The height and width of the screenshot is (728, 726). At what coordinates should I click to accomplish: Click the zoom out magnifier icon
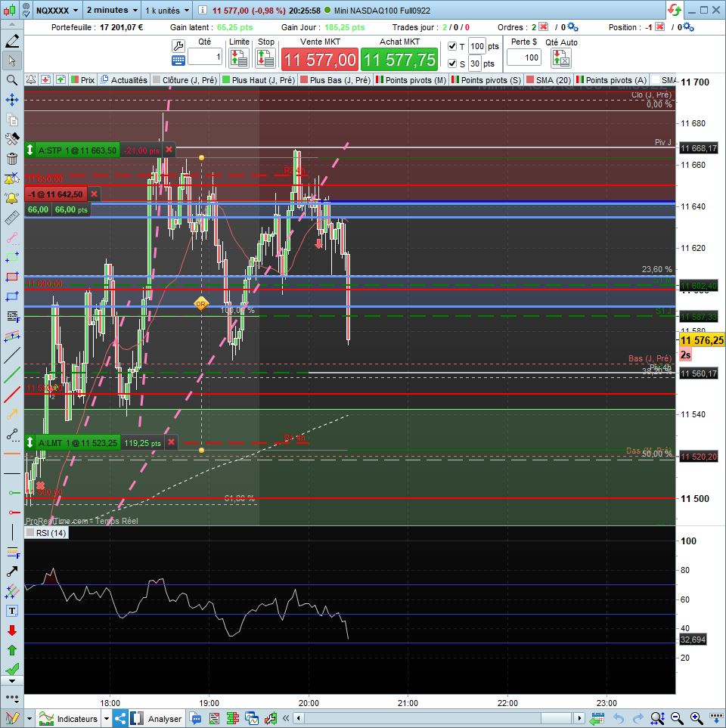(x=677, y=719)
